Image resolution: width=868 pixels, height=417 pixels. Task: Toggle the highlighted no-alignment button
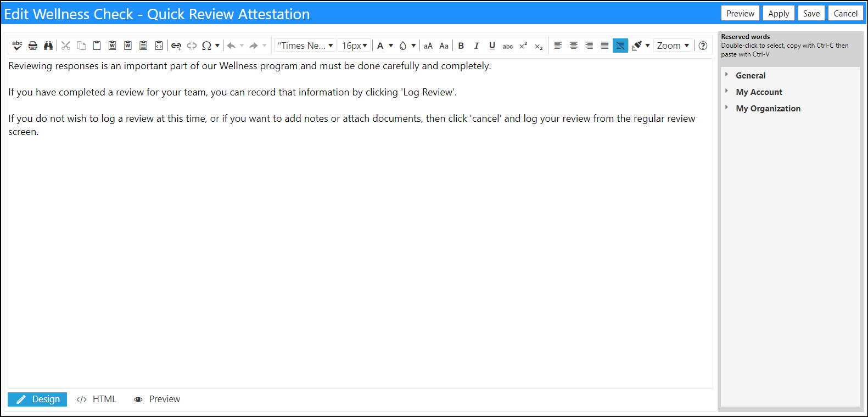coord(620,46)
